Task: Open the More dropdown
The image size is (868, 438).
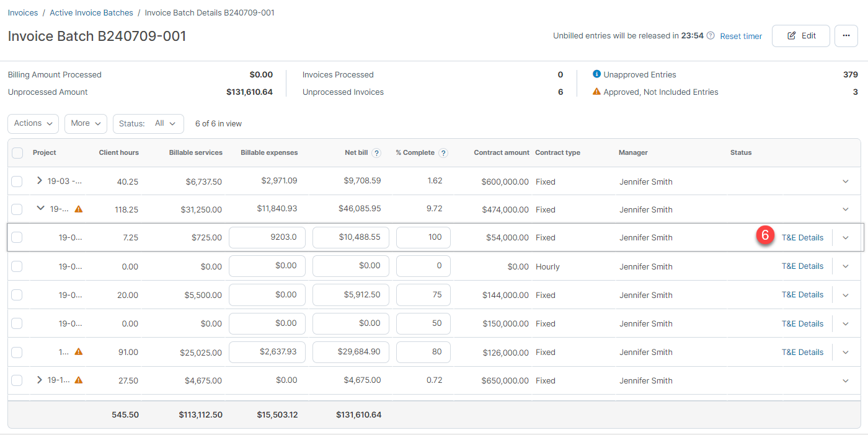Action: [86, 123]
